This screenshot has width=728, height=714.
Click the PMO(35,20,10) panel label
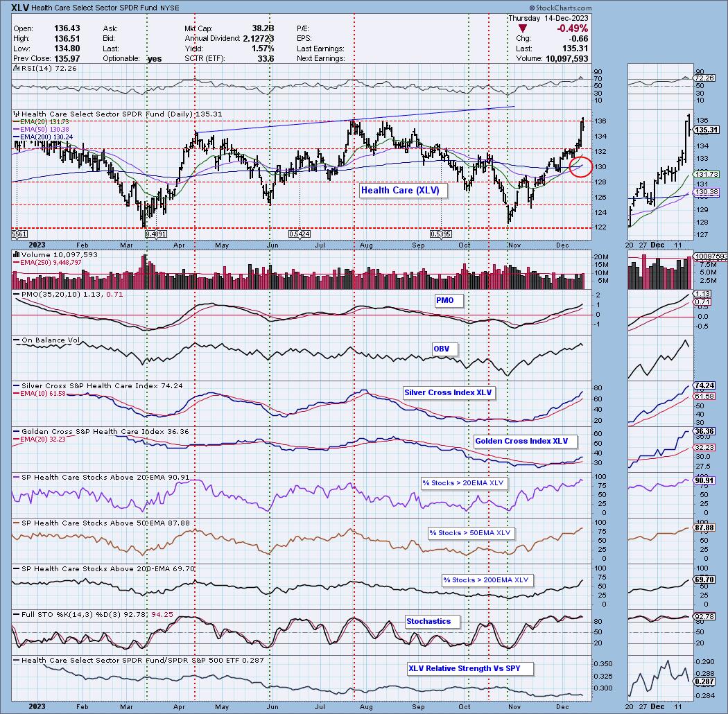pyautogui.click(x=68, y=295)
